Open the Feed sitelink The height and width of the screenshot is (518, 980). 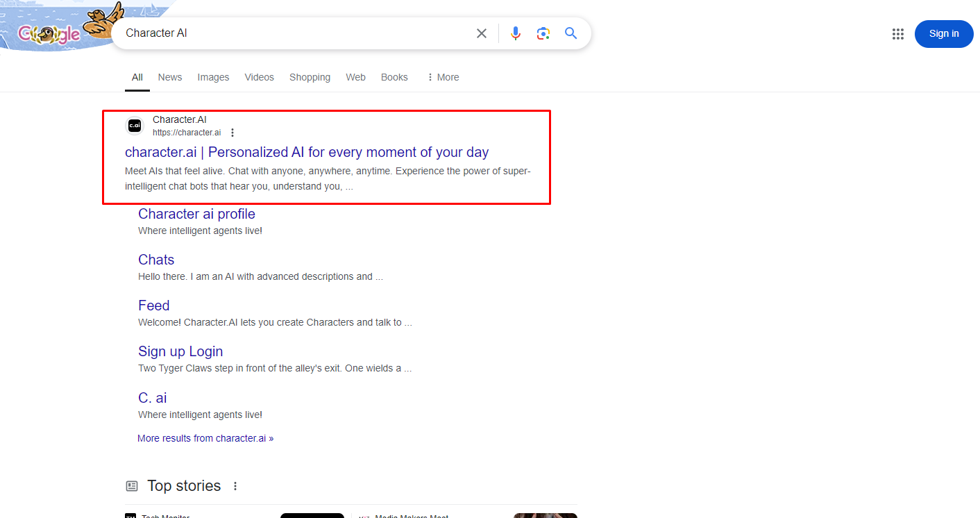[154, 306]
